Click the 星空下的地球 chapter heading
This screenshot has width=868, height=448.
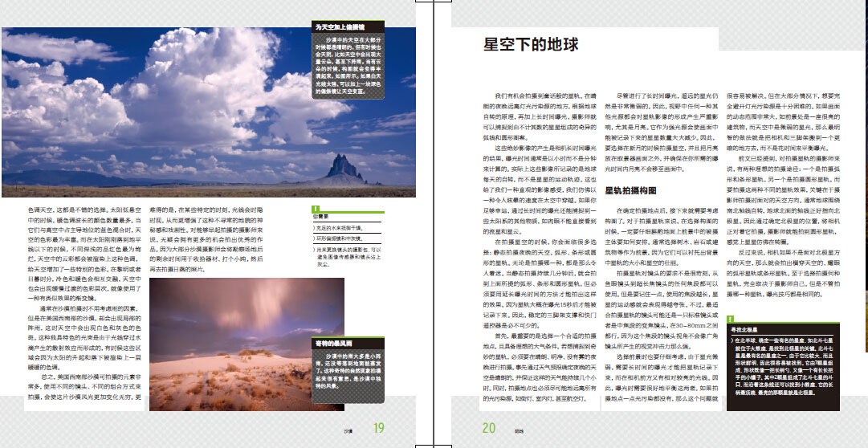point(530,45)
